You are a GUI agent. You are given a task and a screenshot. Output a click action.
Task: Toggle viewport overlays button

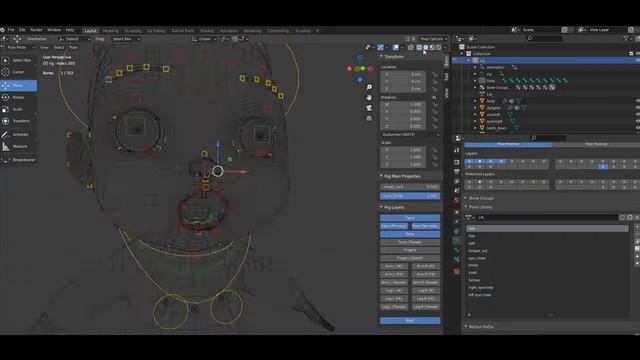point(396,47)
